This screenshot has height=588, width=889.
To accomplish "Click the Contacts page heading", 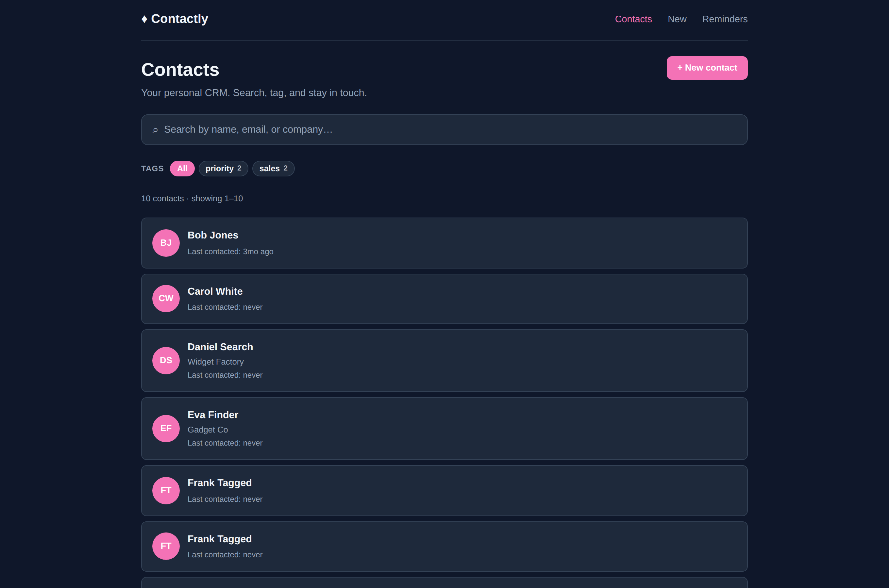I will (x=180, y=70).
